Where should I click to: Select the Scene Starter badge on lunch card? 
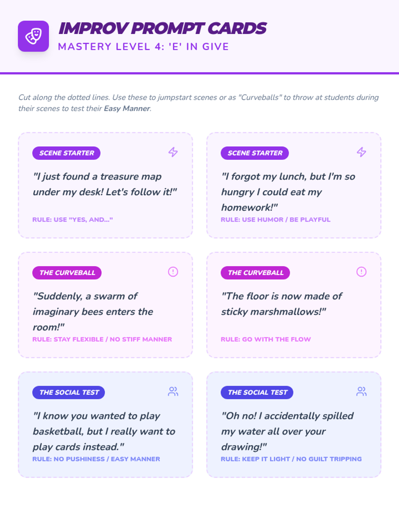click(255, 153)
